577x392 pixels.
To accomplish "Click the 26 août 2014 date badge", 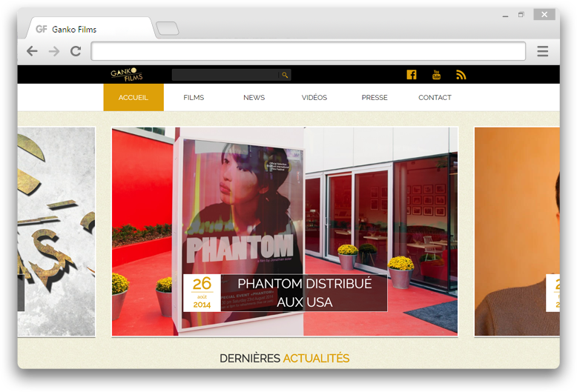I will point(202,293).
